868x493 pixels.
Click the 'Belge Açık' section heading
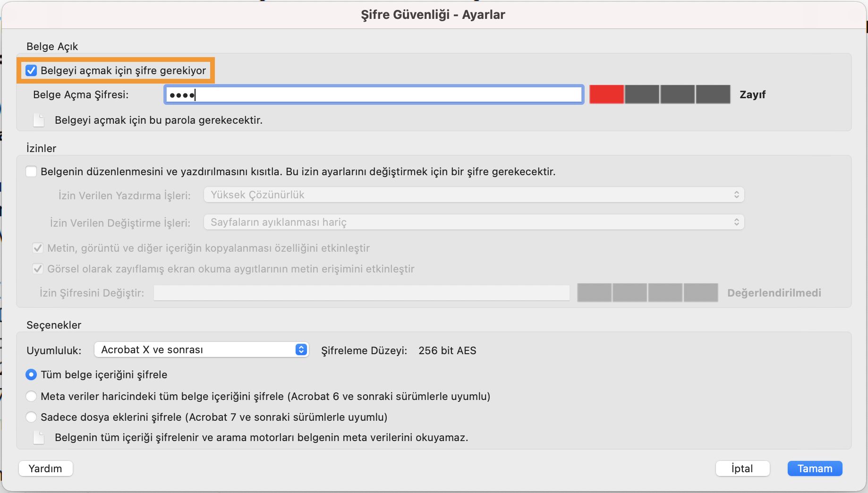tap(52, 46)
